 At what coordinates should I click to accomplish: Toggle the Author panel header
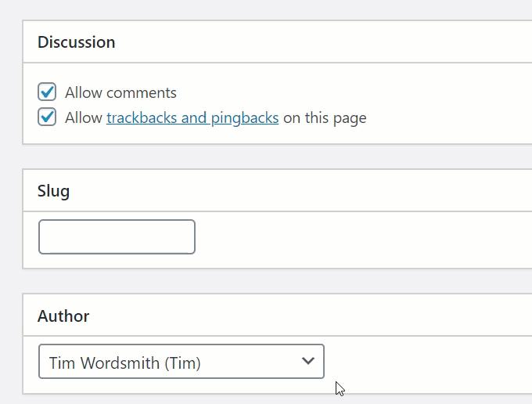click(x=277, y=316)
